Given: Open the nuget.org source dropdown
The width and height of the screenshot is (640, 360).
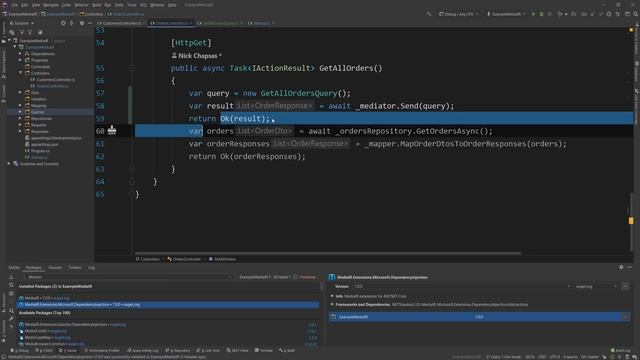Looking at the screenshot, I should tap(596, 286).
